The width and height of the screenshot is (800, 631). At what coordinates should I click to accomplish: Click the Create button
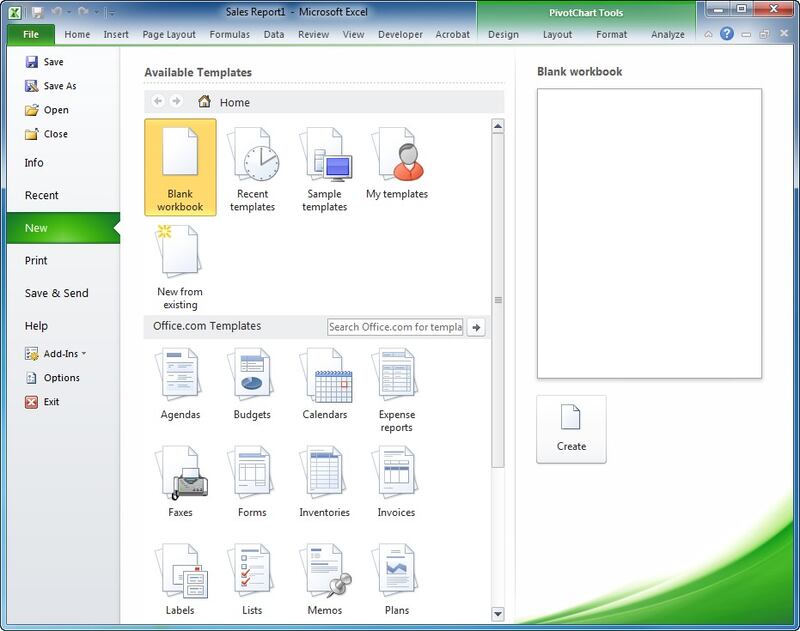[571, 428]
